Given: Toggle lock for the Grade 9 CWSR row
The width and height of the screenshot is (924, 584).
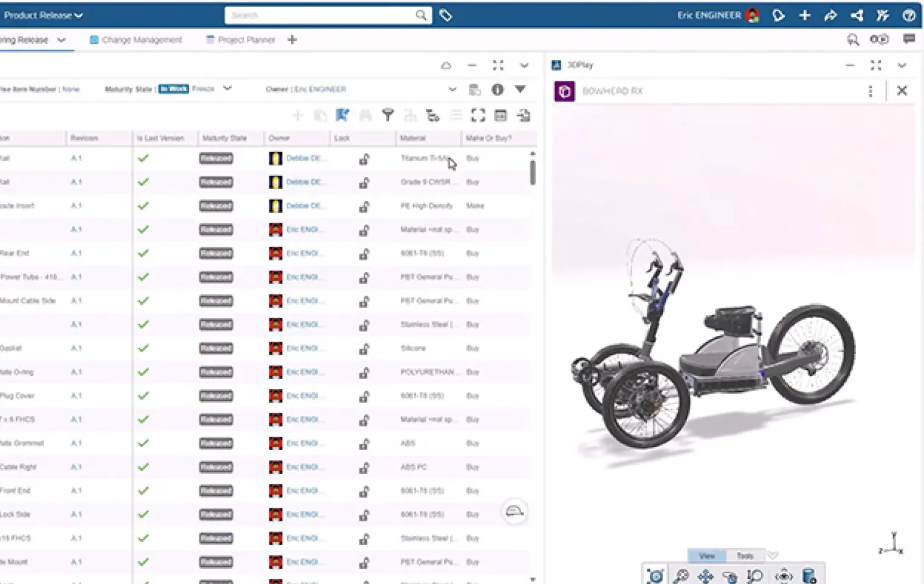Looking at the screenshot, I should pos(364,183).
